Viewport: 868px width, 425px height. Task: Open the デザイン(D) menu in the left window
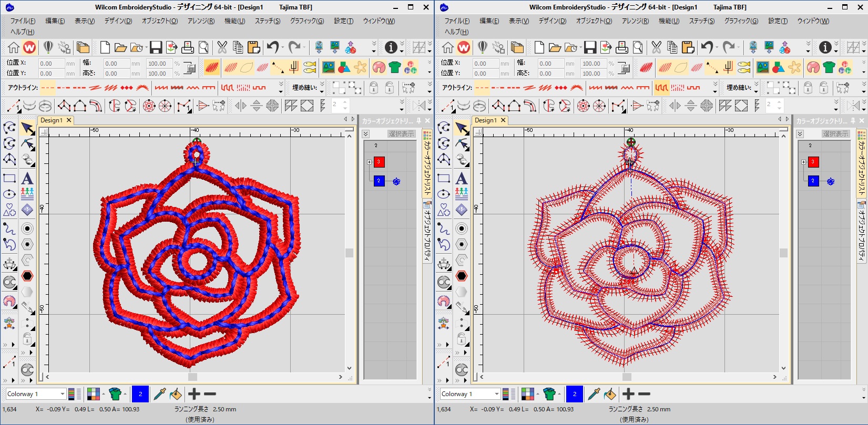coord(118,21)
